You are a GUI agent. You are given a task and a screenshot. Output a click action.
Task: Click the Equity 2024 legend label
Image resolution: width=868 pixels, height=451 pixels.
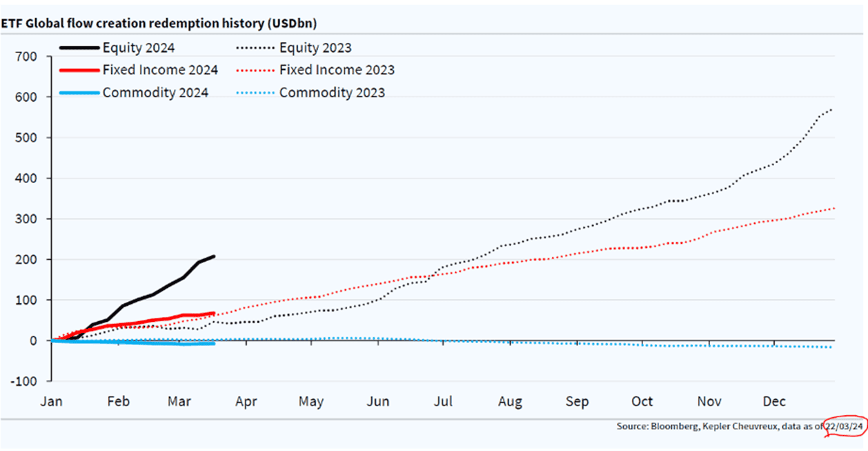pos(138,48)
